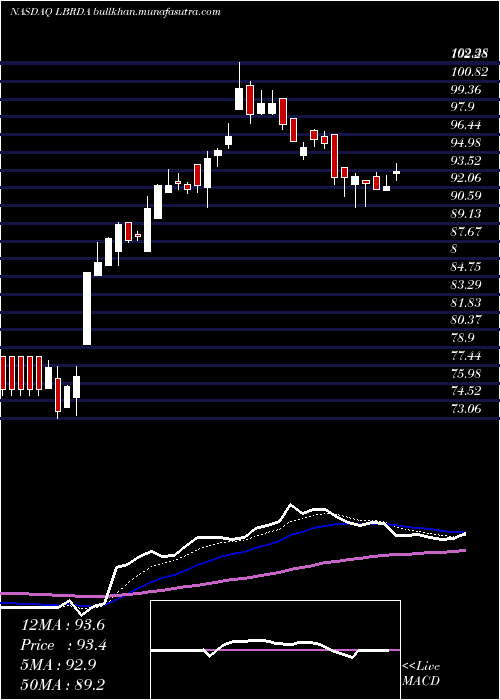The height and width of the screenshot is (700, 500).
Task: Select the 83.29 price axis label
Action: pyautogui.click(x=466, y=284)
